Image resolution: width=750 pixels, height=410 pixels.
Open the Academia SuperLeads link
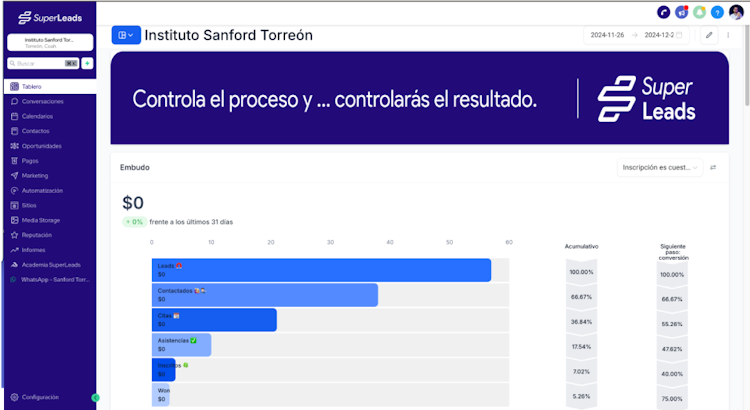tap(49, 265)
